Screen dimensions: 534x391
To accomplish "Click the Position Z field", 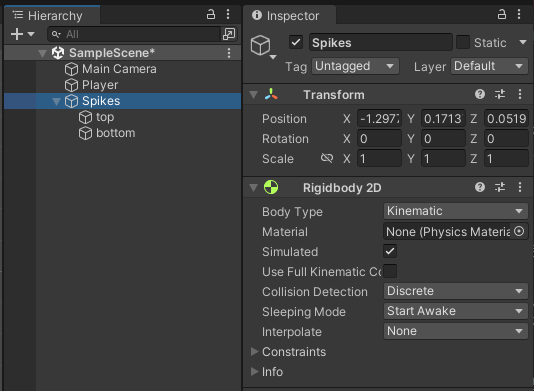I will click(x=506, y=119).
